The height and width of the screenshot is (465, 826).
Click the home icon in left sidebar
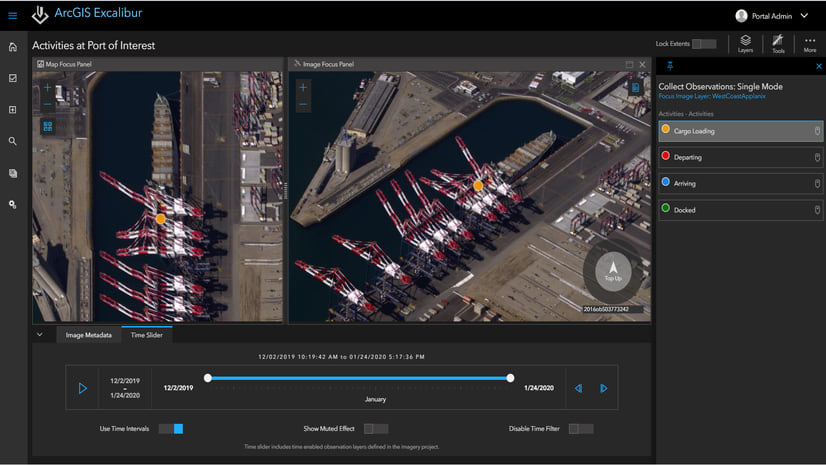[x=12, y=47]
